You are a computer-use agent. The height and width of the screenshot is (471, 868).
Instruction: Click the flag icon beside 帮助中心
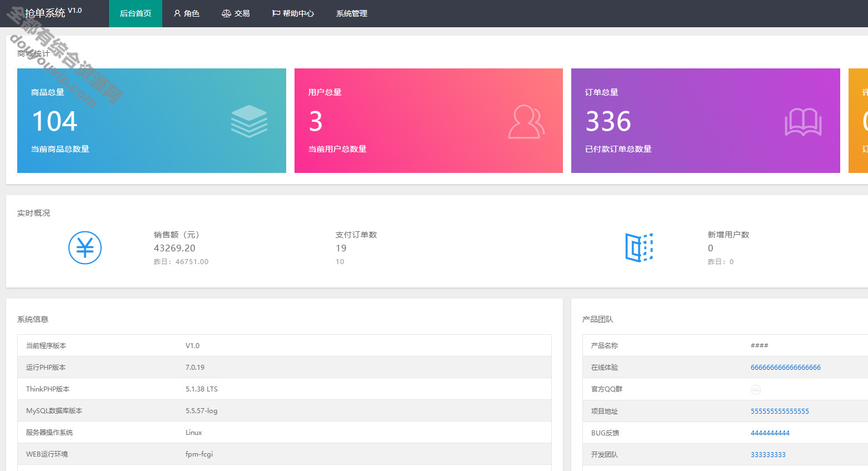276,13
